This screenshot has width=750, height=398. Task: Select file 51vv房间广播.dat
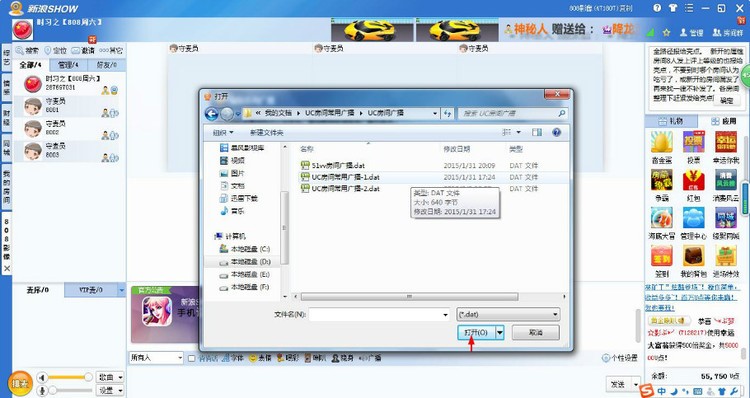click(333, 166)
